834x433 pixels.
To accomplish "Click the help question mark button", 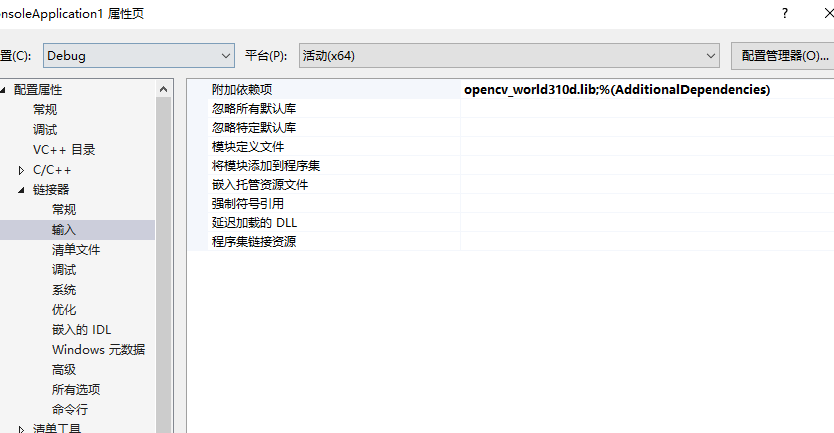I will (x=785, y=13).
